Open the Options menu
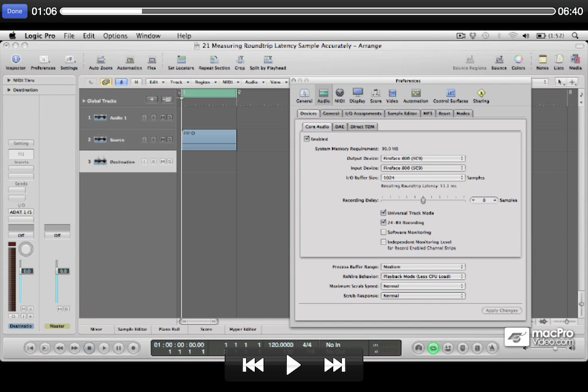Image resolution: width=588 pixels, height=392 pixels. pos(115,36)
